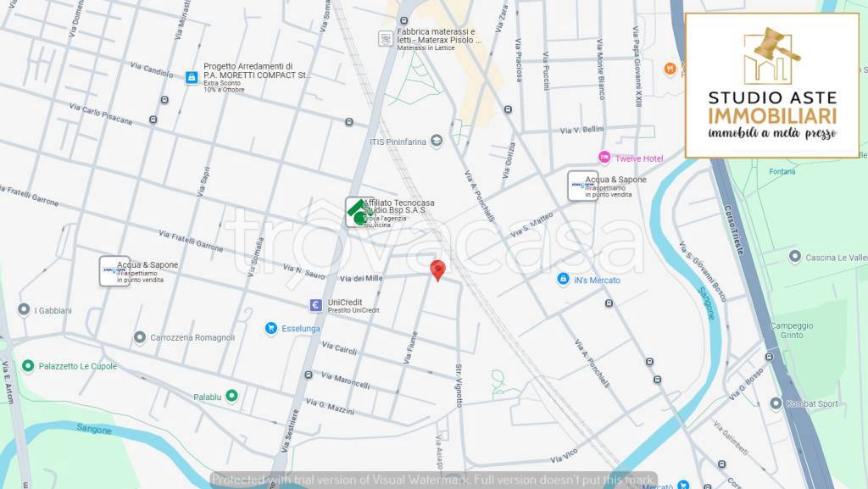Click the Campeggio Grinto label
Viewport: 868px width, 489px height.
click(x=793, y=331)
